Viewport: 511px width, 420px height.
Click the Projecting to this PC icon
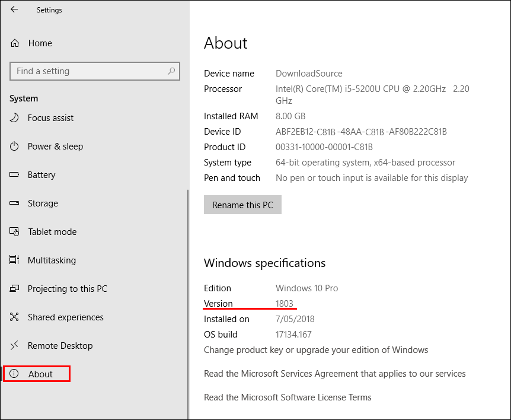14,288
